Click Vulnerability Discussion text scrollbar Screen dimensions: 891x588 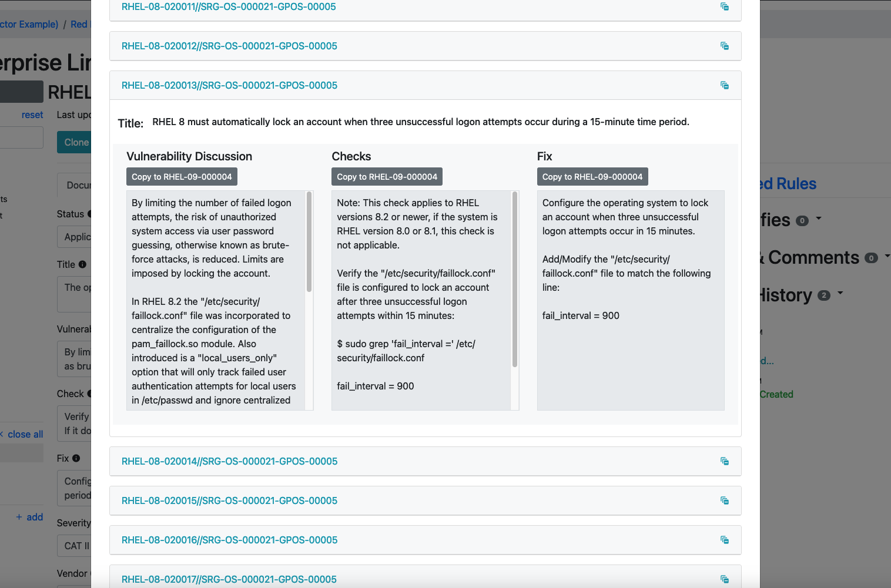tap(309, 242)
